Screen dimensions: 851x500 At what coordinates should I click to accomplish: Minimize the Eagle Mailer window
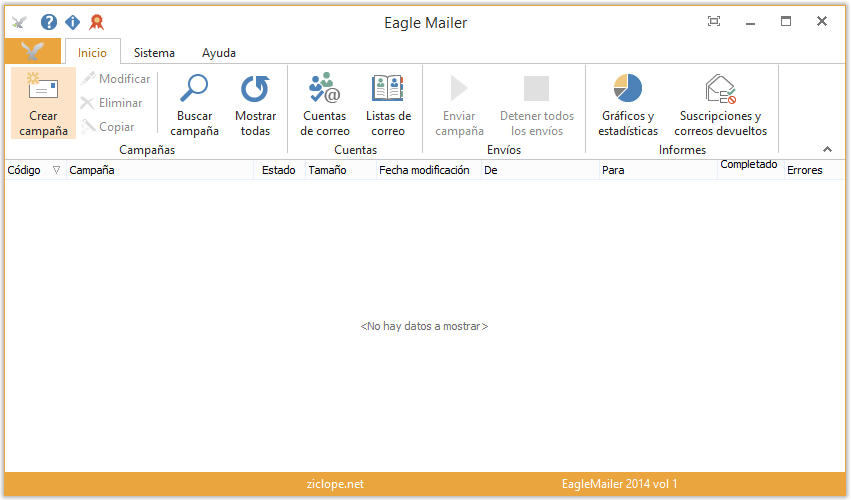pyautogui.click(x=750, y=23)
